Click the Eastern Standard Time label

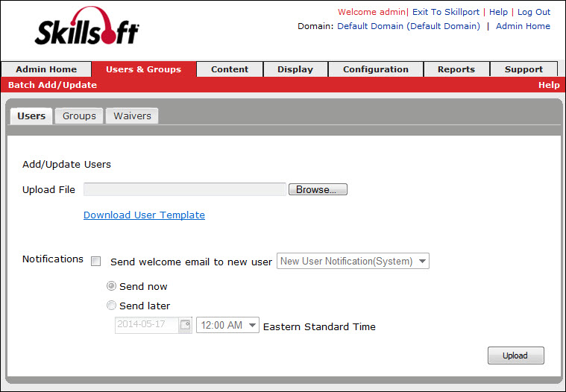click(319, 326)
